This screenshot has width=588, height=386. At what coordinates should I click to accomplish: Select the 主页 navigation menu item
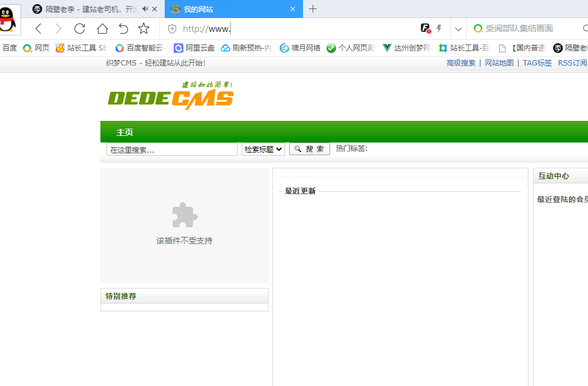point(124,132)
